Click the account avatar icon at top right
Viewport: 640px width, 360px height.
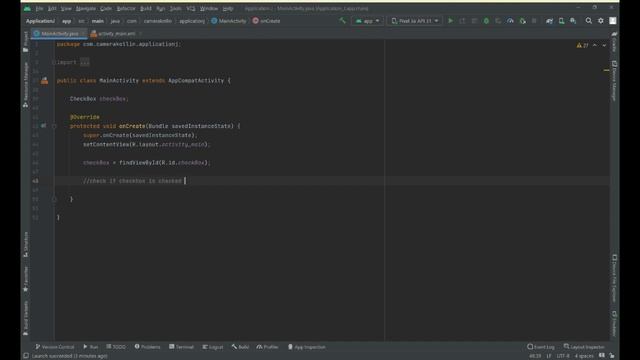click(x=613, y=20)
